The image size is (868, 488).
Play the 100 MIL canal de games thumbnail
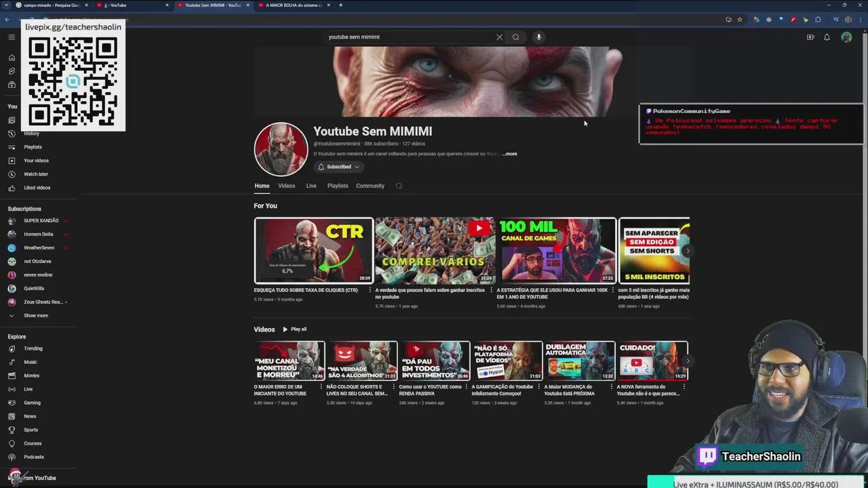[557, 250]
